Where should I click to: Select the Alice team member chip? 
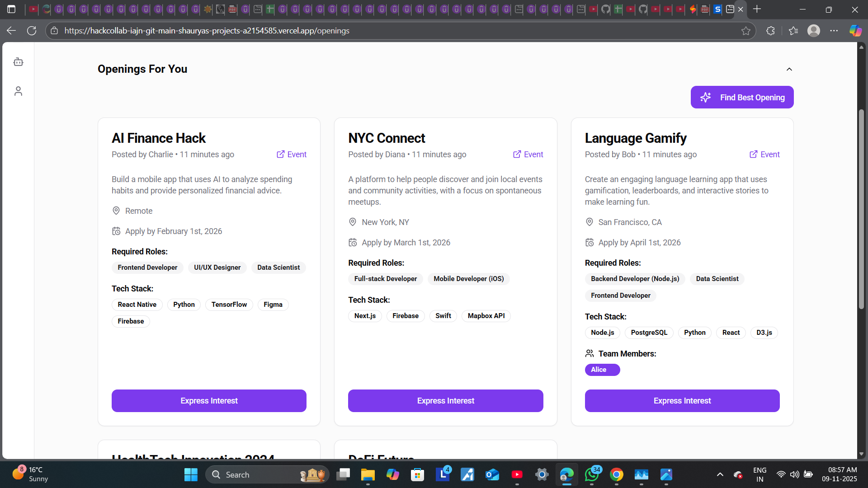(x=602, y=370)
